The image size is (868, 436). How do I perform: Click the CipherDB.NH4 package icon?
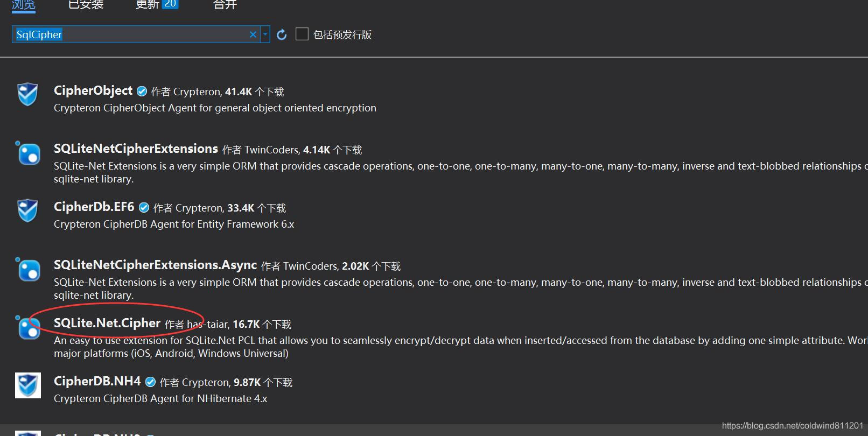[x=27, y=385]
